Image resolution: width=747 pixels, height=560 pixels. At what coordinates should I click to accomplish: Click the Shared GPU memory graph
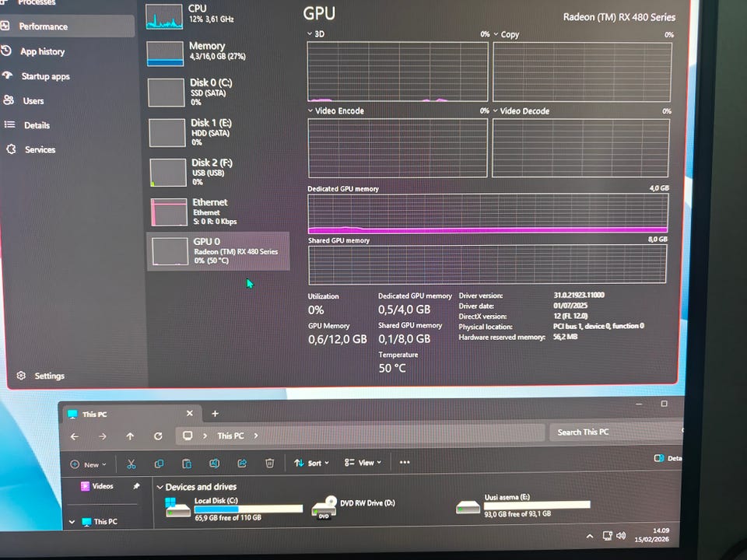pos(487,264)
